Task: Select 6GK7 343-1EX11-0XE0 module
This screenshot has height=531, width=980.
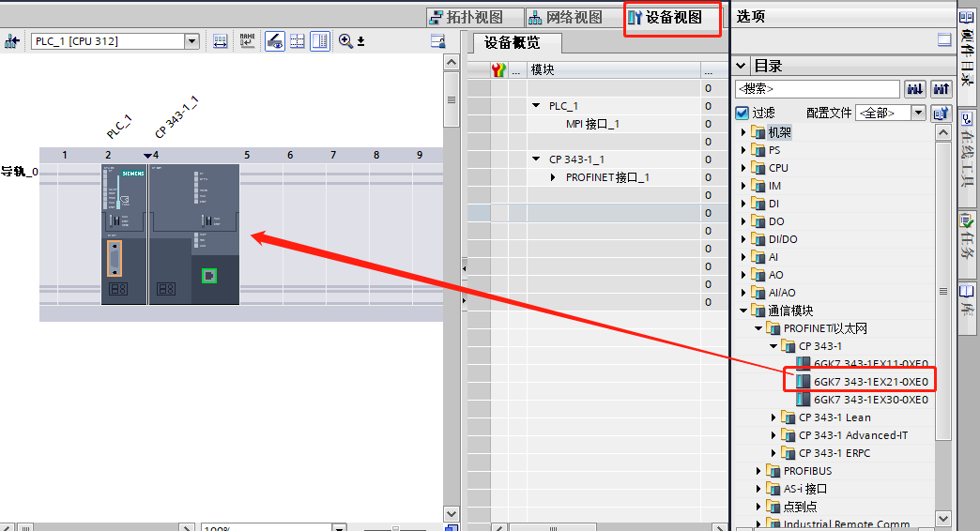Action: point(863,364)
